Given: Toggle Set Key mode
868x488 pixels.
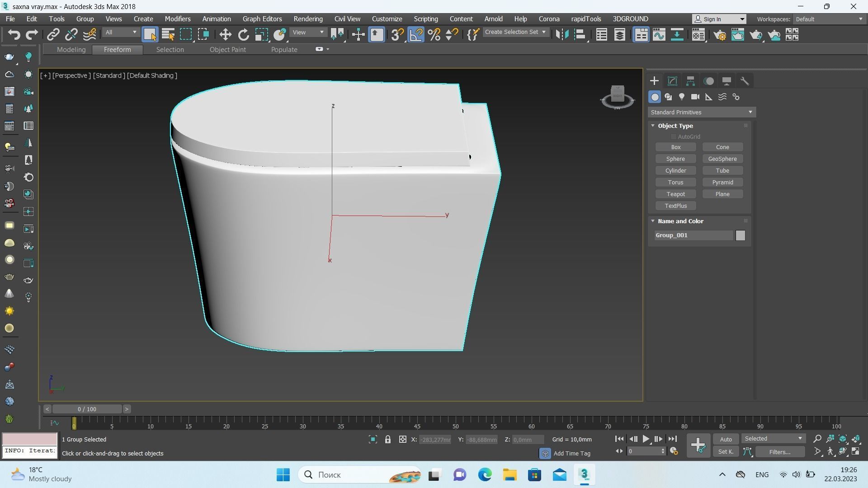Looking at the screenshot, I should coord(726,452).
